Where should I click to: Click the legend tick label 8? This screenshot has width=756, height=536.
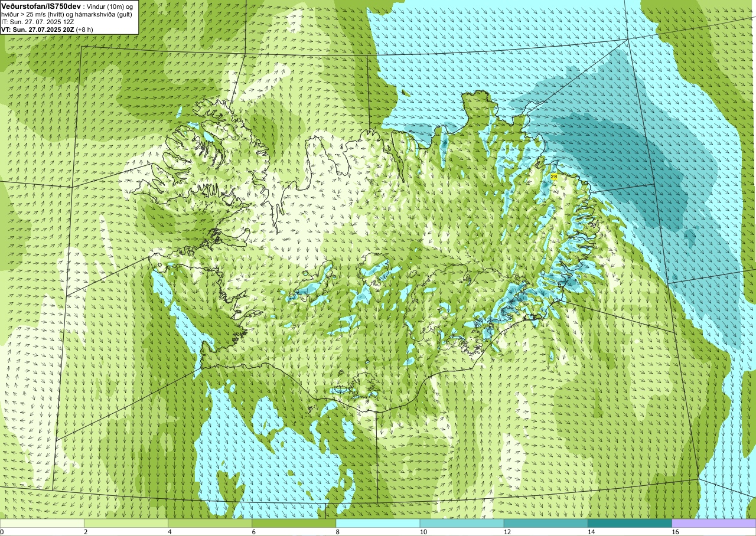(x=338, y=532)
